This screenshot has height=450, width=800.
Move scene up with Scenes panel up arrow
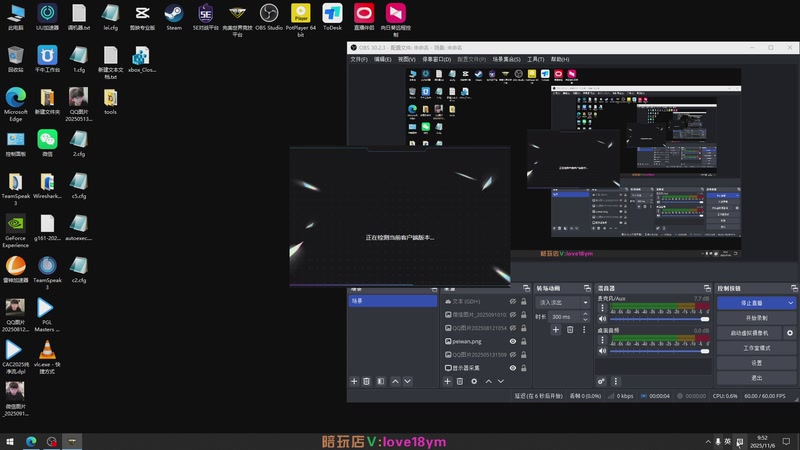coord(395,381)
